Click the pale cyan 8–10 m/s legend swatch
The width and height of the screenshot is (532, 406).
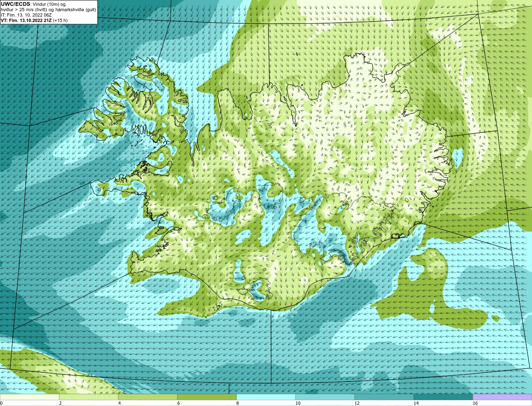point(266,397)
